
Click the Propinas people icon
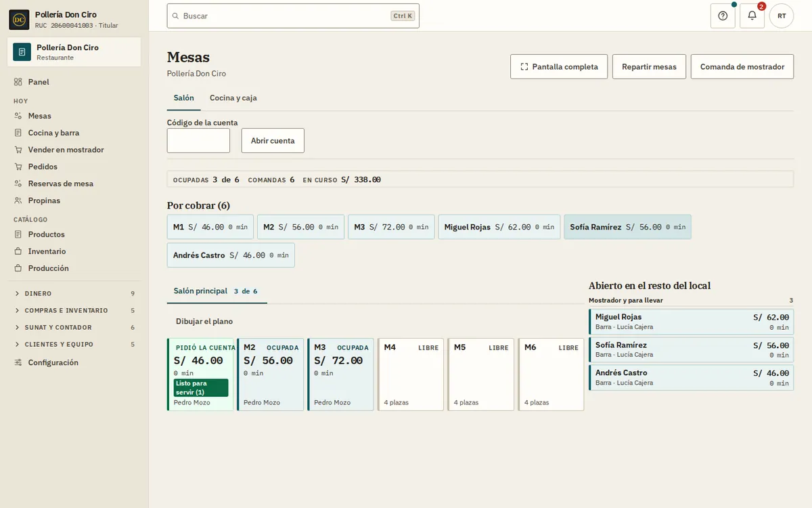tap(18, 200)
